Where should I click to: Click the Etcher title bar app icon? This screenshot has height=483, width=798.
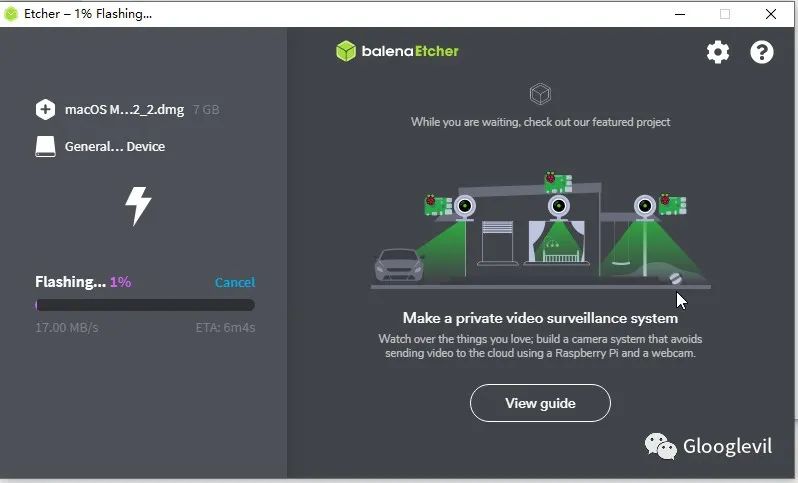(x=11, y=14)
